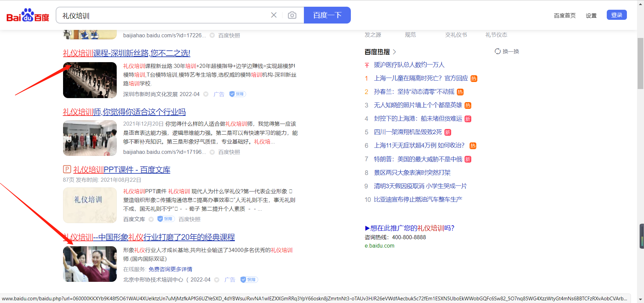Open 百度快照 for baijiahao id=17226 result
This screenshot has width=644, height=303.
coord(229,35)
